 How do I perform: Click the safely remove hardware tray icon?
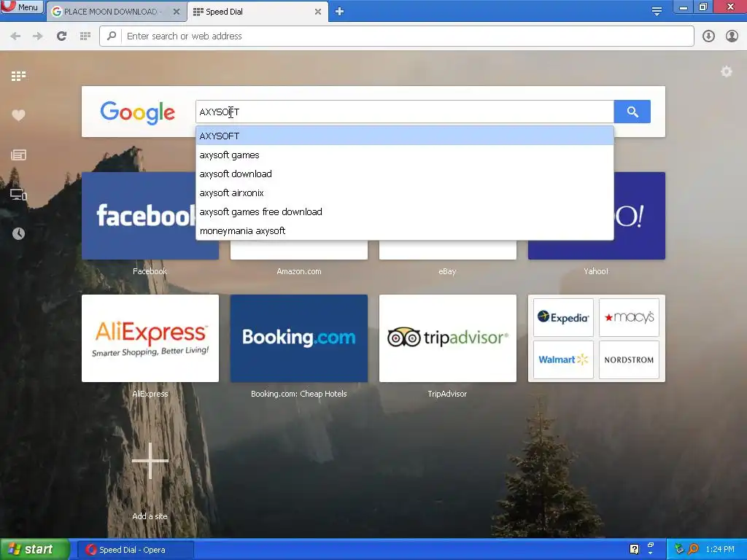point(679,550)
